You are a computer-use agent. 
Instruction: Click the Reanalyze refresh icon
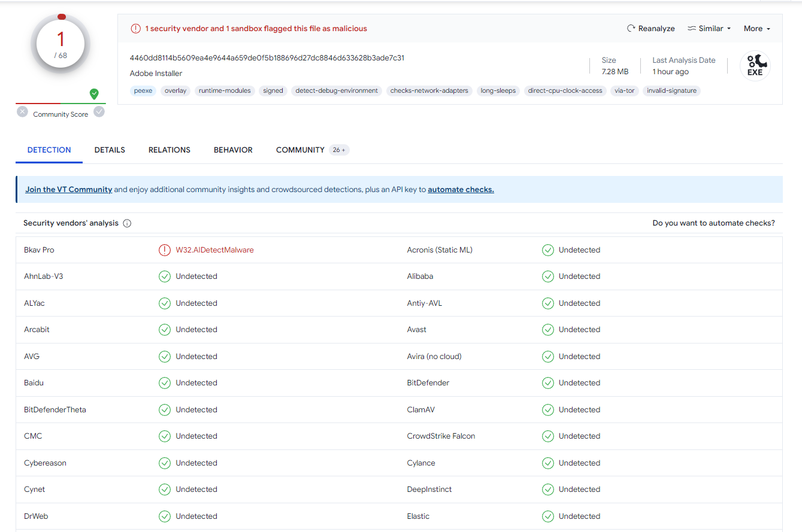point(631,29)
